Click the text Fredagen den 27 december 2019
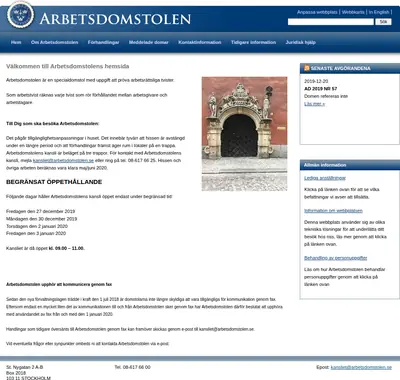 pyautogui.click(x=40, y=211)
